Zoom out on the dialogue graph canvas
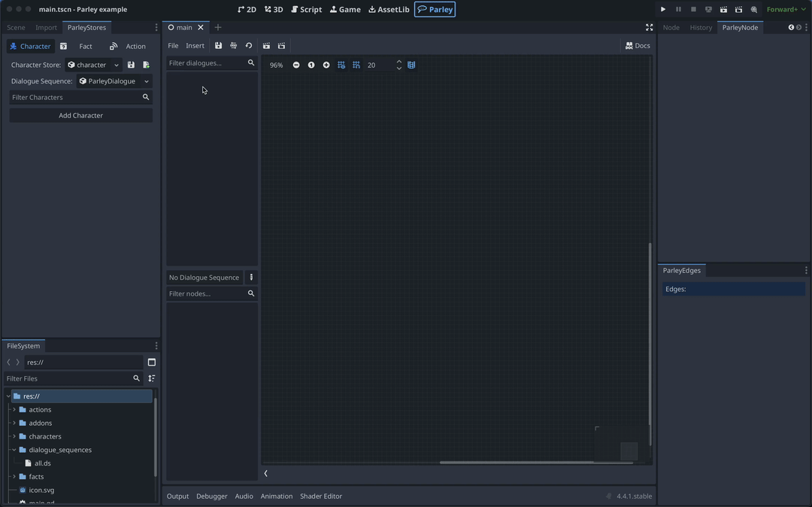The image size is (812, 507). point(296,65)
